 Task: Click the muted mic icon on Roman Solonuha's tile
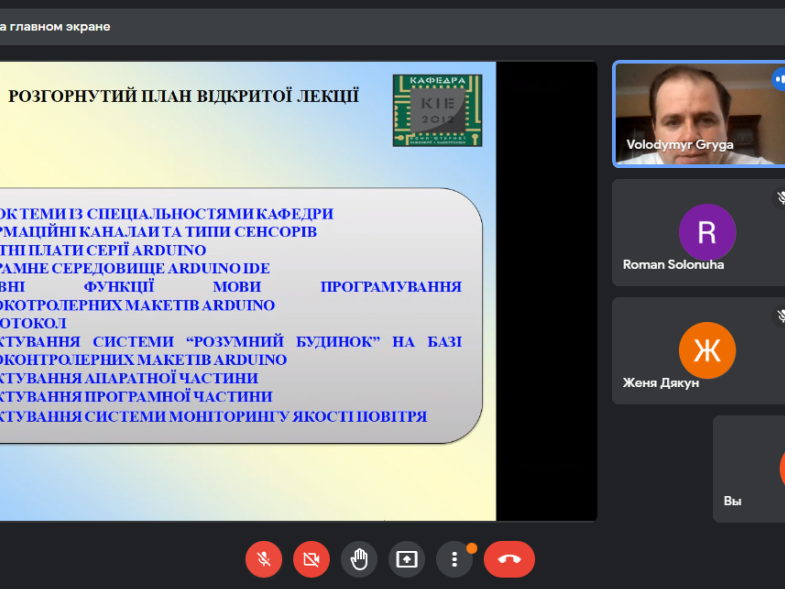tap(780, 198)
